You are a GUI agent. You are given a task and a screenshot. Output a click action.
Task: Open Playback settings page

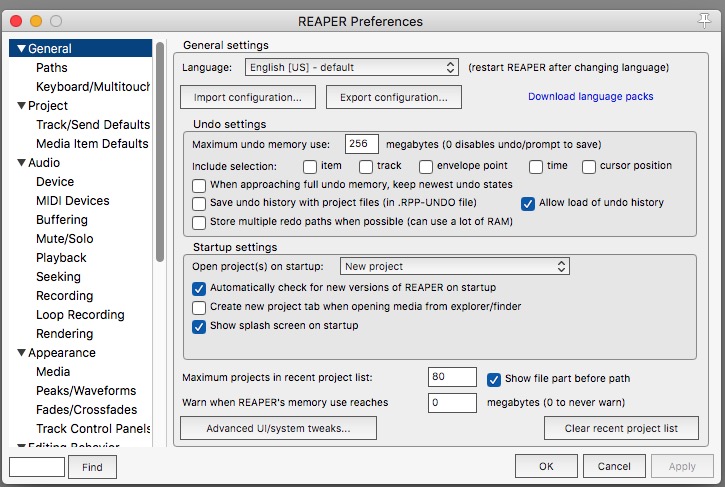[61, 258]
